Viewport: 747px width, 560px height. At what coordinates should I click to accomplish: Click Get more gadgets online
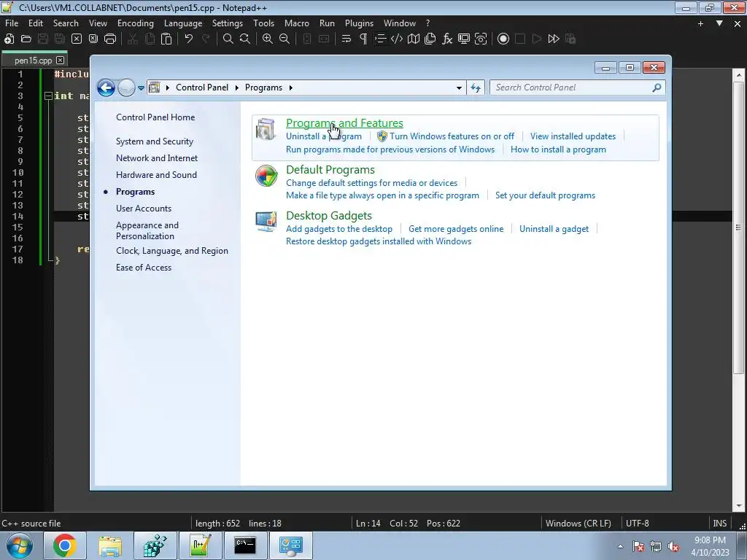pyautogui.click(x=456, y=228)
